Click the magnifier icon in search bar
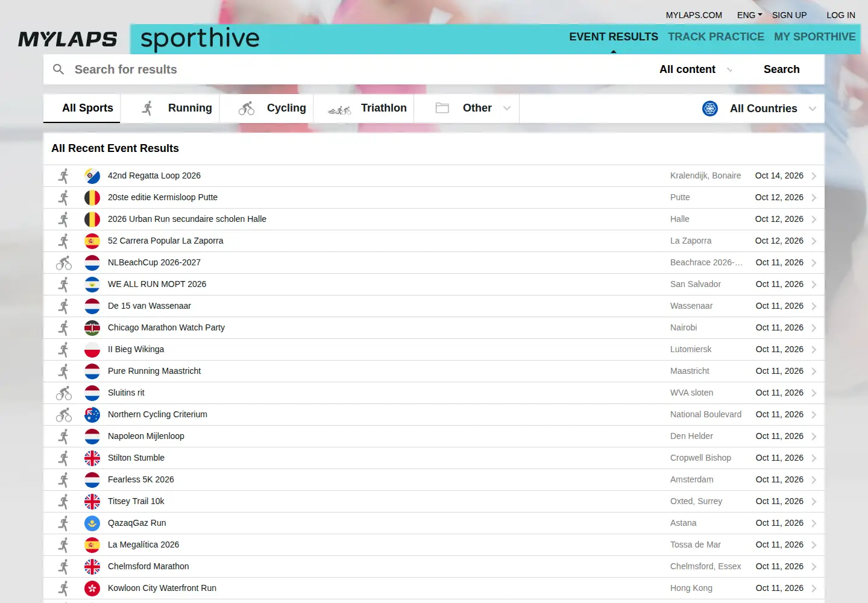Image resolution: width=868 pixels, height=603 pixels. click(x=58, y=69)
